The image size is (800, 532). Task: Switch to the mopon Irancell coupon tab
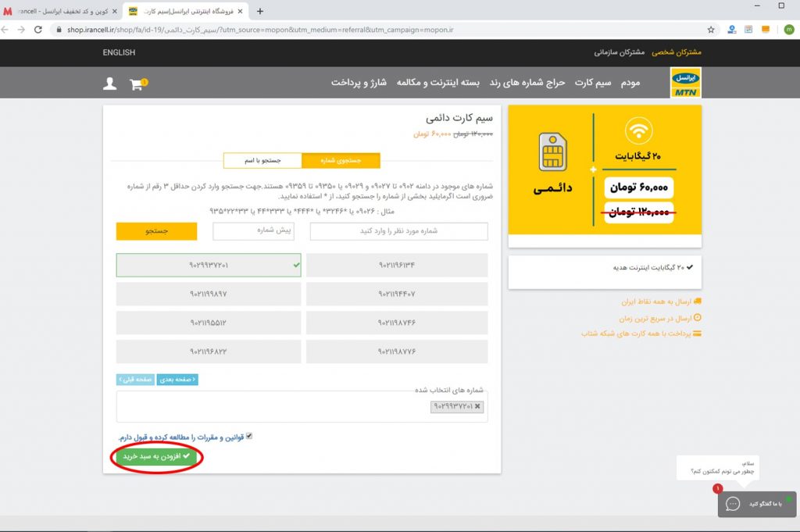[61, 11]
